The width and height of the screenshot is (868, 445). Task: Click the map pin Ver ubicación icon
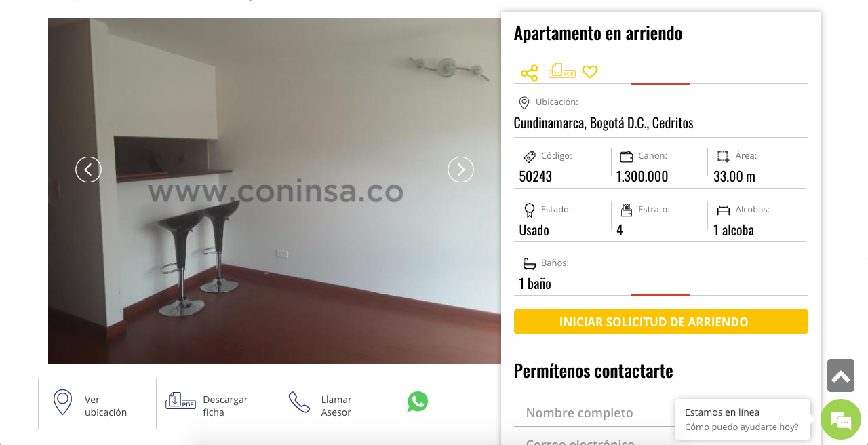click(62, 402)
